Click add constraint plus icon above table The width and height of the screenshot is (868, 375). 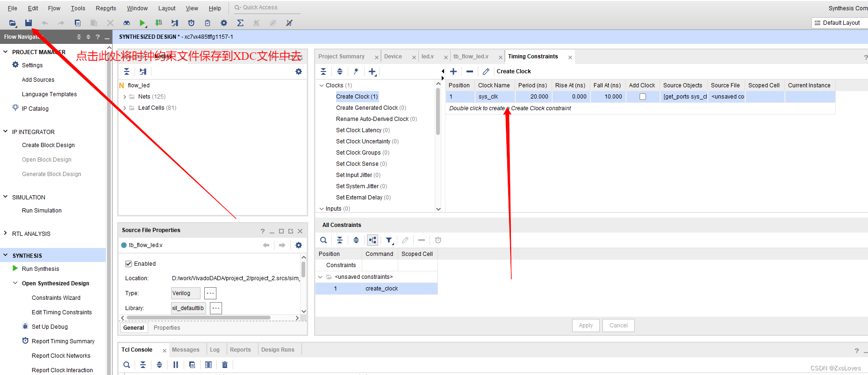tap(453, 71)
